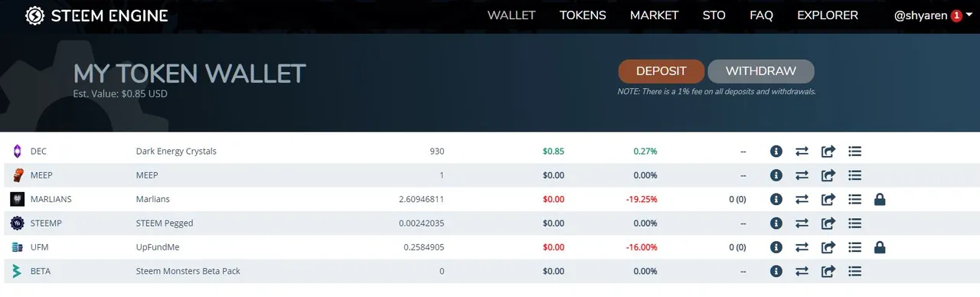Click MEEP row transfer arrows icon
Screen dimensions: 980x297
802,175
